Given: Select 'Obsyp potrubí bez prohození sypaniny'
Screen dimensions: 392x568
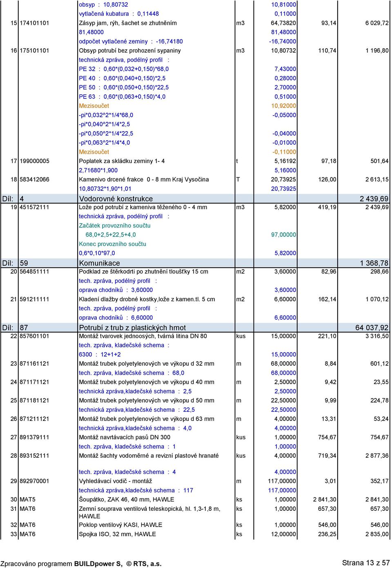Looking at the screenshot, I should [130, 51].
